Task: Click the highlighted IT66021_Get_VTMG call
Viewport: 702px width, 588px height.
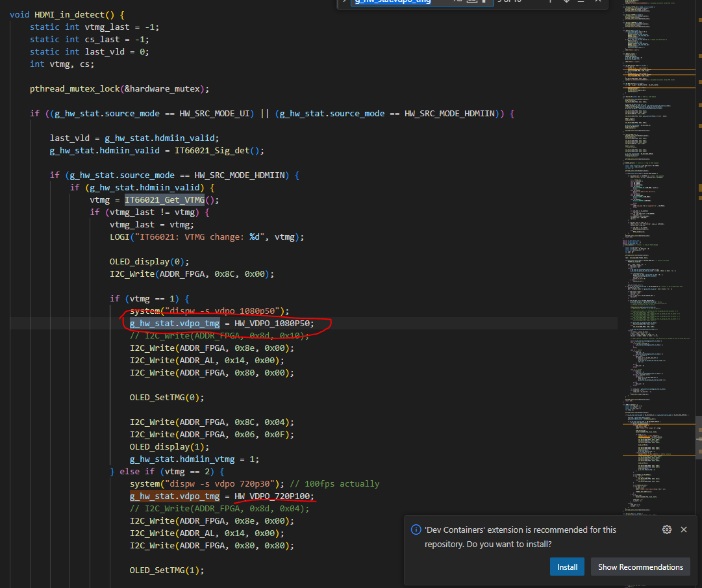Action: click(164, 199)
